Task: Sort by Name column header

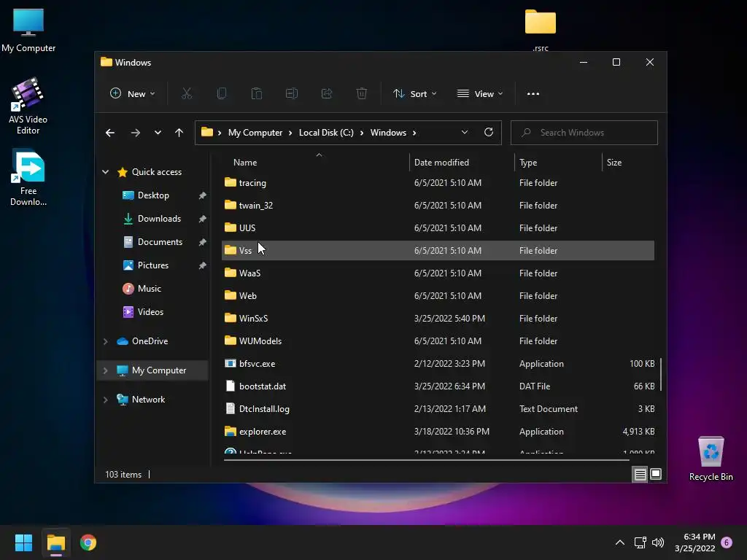Action: click(x=316, y=163)
